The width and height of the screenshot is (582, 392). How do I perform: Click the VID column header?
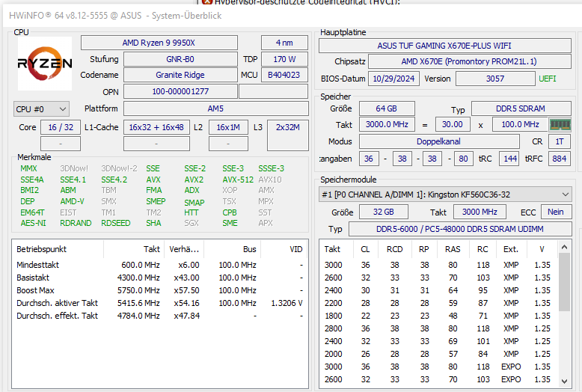coord(285,249)
